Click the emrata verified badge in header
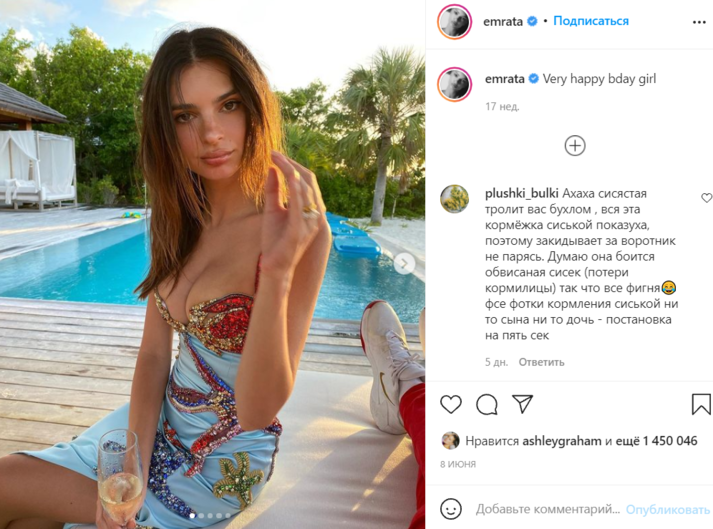Screen dimensions: 713x529 [x=532, y=21]
